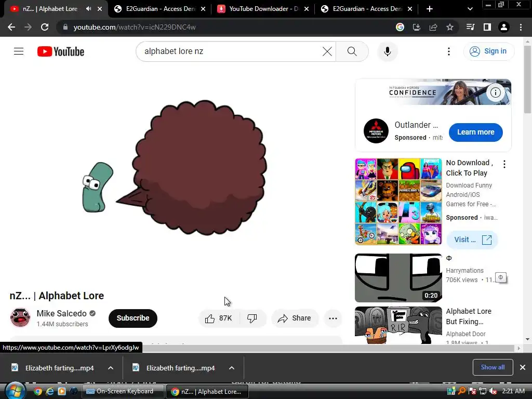The height and width of the screenshot is (399, 532).
Task: Click the Sign in button
Action: pyautogui.click(x=489, y=51)
